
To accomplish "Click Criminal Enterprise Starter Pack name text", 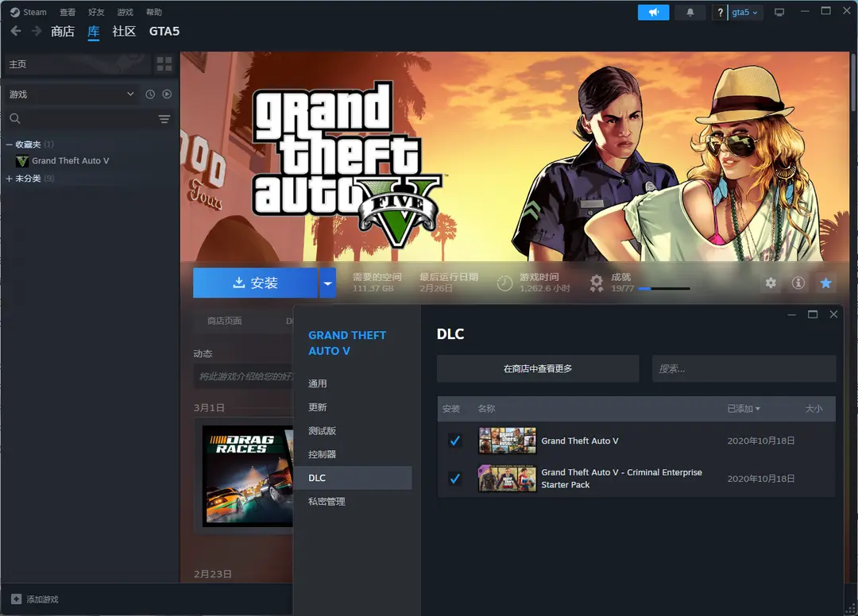I will click(621, 478).
